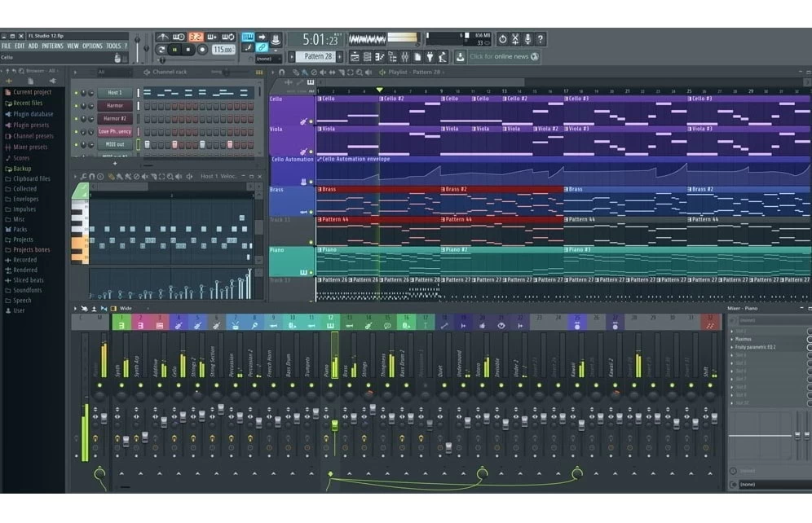Open the PATTERNS menu
The image size is (812, 523).
[x=52, y=46]
